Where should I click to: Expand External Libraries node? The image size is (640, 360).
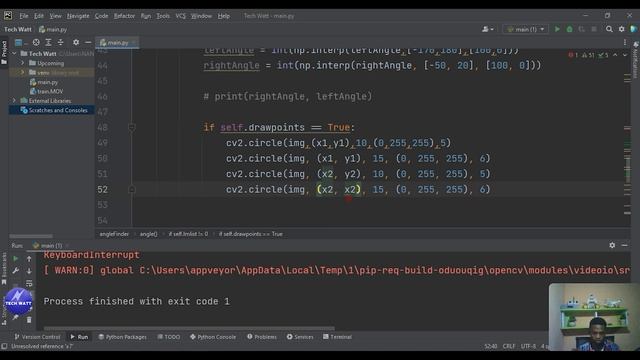pyautogui.click(x=14, y=100)
